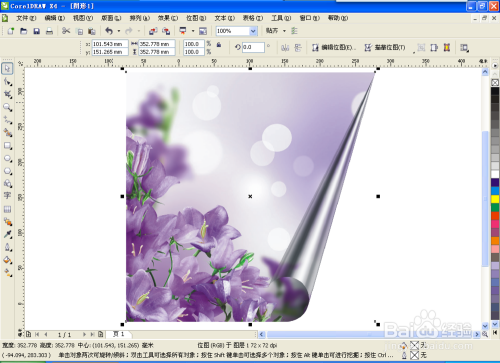Click the Export icon
The image size is (500, 363).
(166, 31)
